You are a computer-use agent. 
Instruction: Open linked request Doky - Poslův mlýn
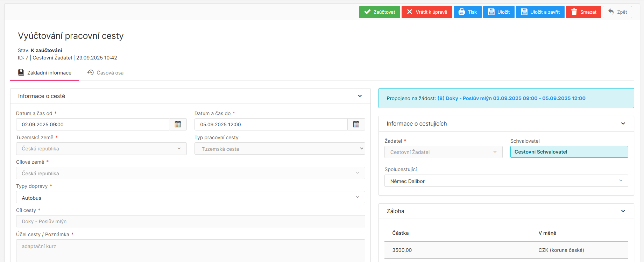click(511, 98)
